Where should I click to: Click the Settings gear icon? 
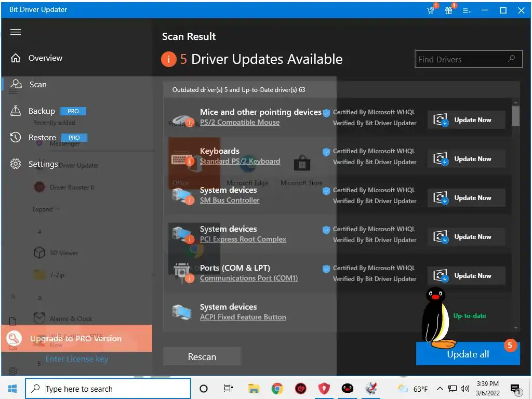(x=16, y=164)
